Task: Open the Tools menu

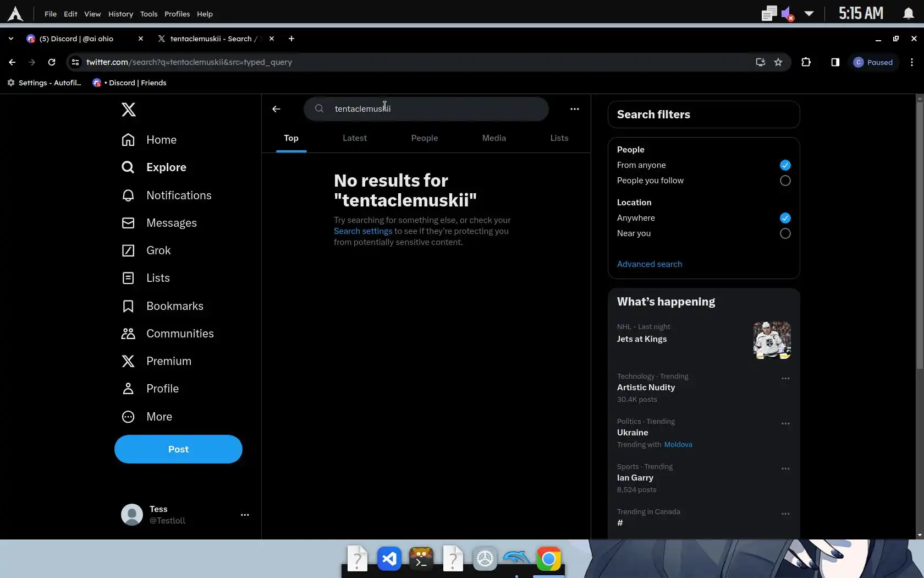Action: 148,14
